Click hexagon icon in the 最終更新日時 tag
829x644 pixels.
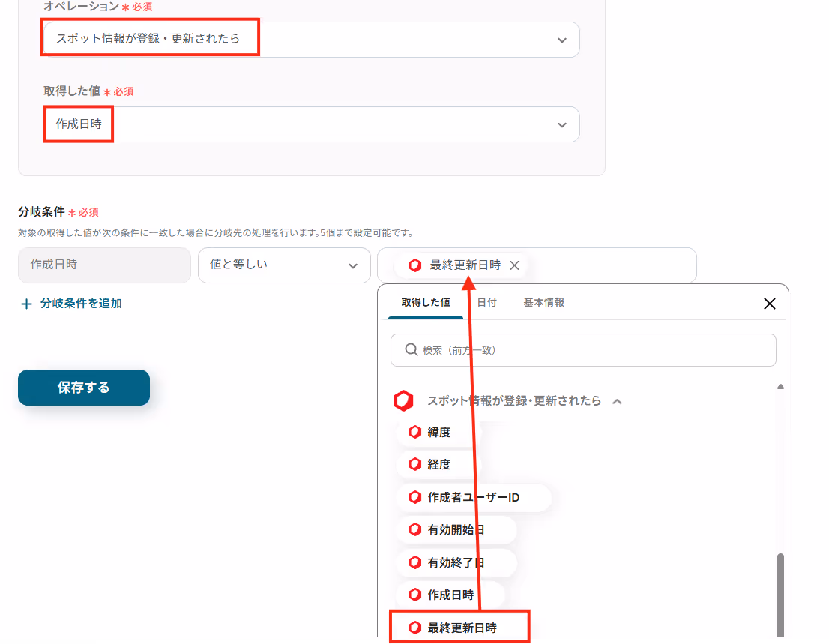[415, 265]
